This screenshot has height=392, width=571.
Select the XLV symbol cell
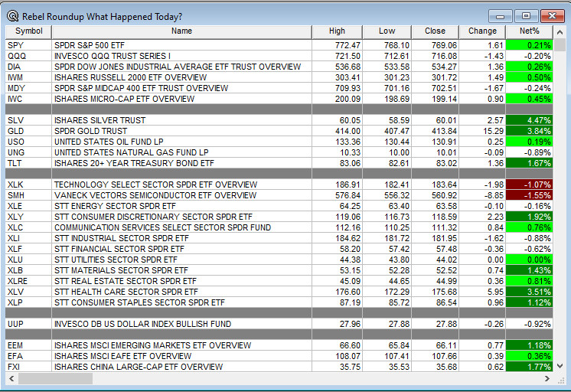[x=29, y=292]
